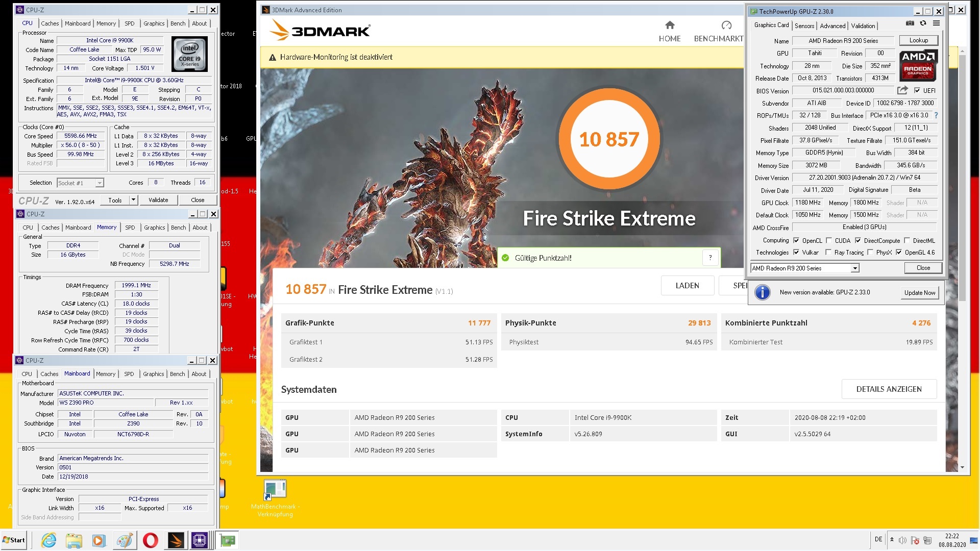Toggle the UEFI checkbox in GPU-Z
This screenshot has width=980, height=551.
(917, 90)
